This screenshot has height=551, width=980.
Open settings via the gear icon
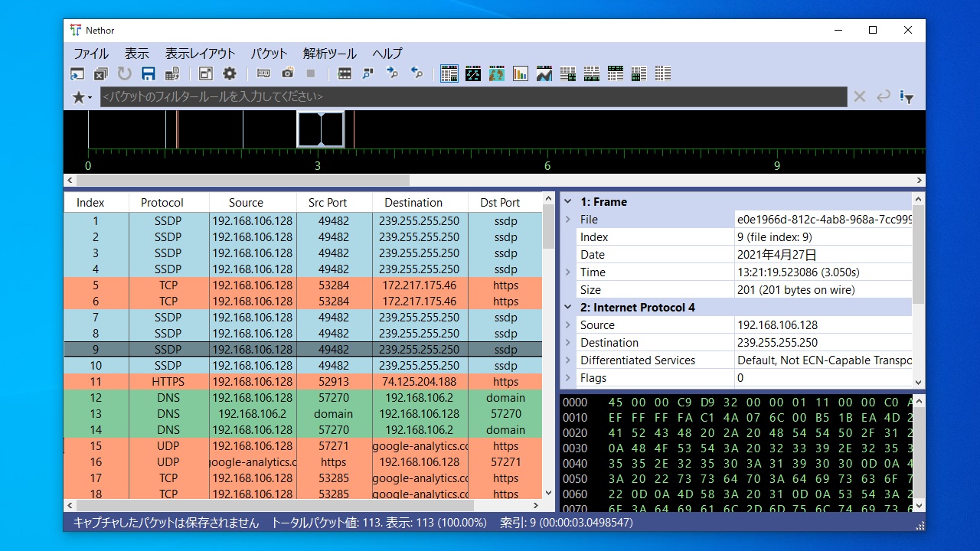[230, 73]
